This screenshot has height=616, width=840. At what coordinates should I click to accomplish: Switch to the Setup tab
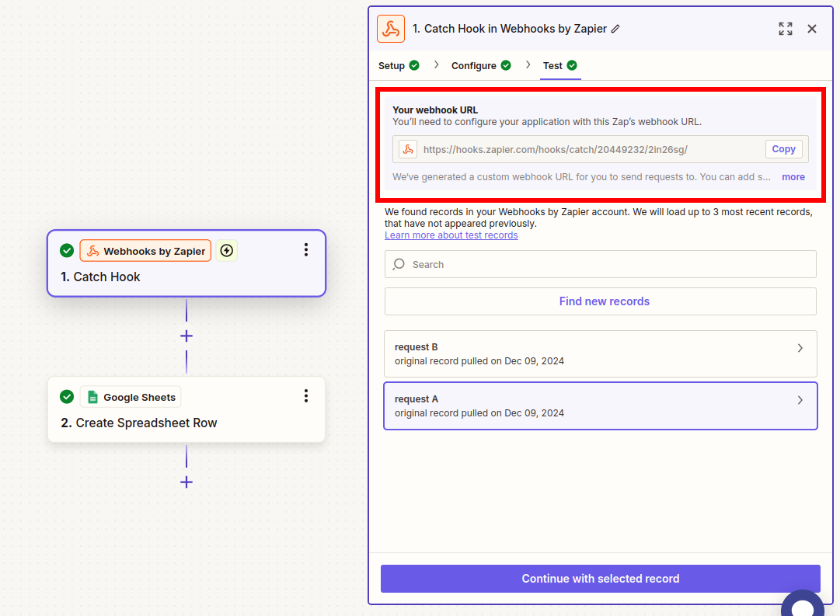pyautogui.click(x=392, y=65)
